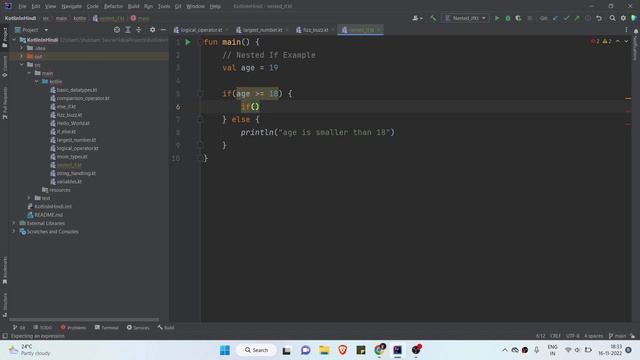Collapse the src folder
Viewport: 640px width, 360px height.
(x=22, y=65)
